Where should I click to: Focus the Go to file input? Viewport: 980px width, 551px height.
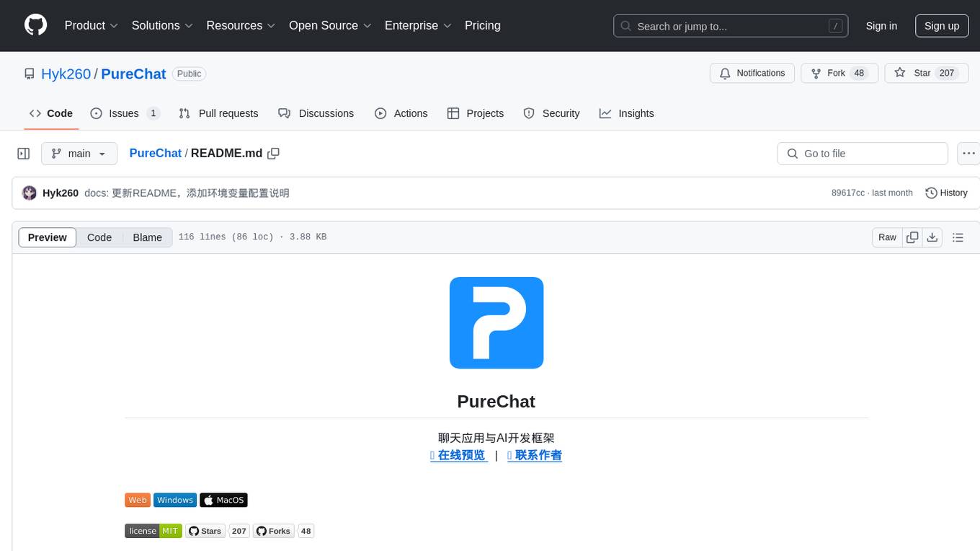coord(863,154)
